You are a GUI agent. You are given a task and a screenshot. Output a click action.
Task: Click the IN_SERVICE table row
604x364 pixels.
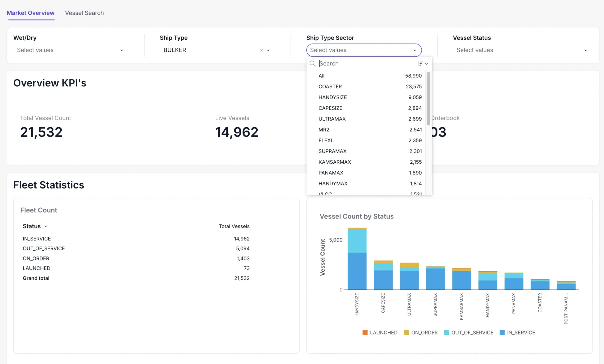(x=136, y=239)
